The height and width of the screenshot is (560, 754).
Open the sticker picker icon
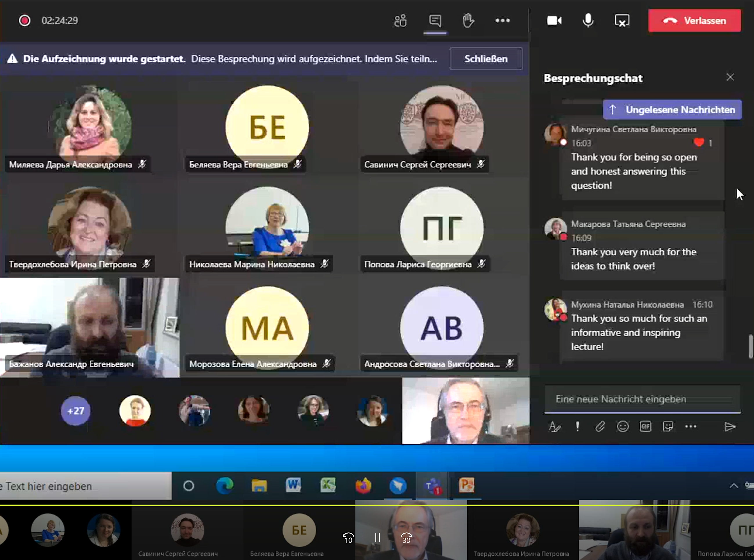pyautogui.click(x=668, y=427)
